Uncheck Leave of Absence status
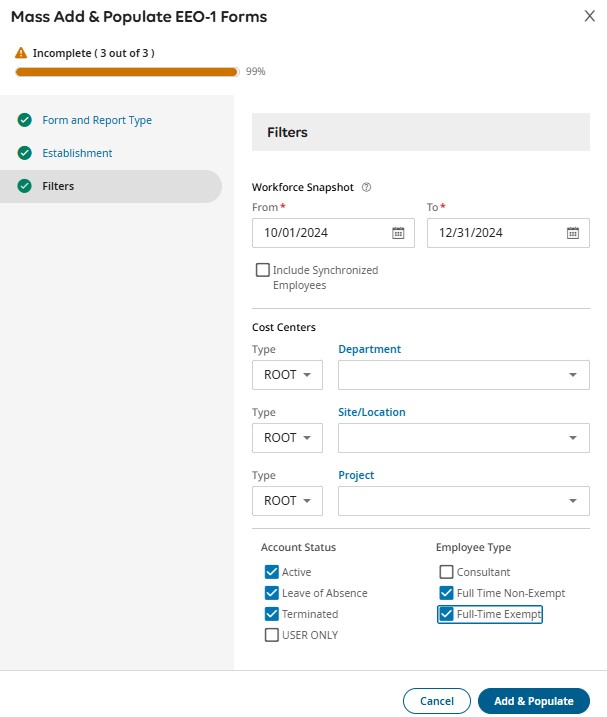This screenshot has width=607, height=717. pyautogui.click(x=272, y=593)
